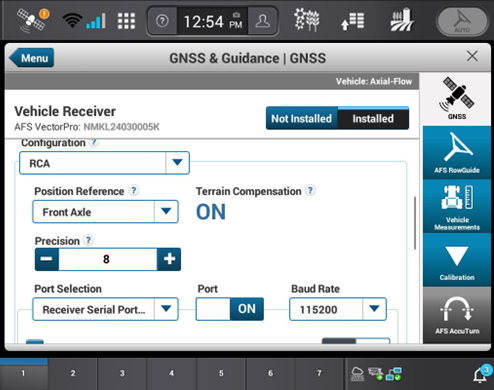Switch to run screen 4
Image resolution: width=494 pixels, height=390 pixels.
pyautogui.click(x=172, y=373)
